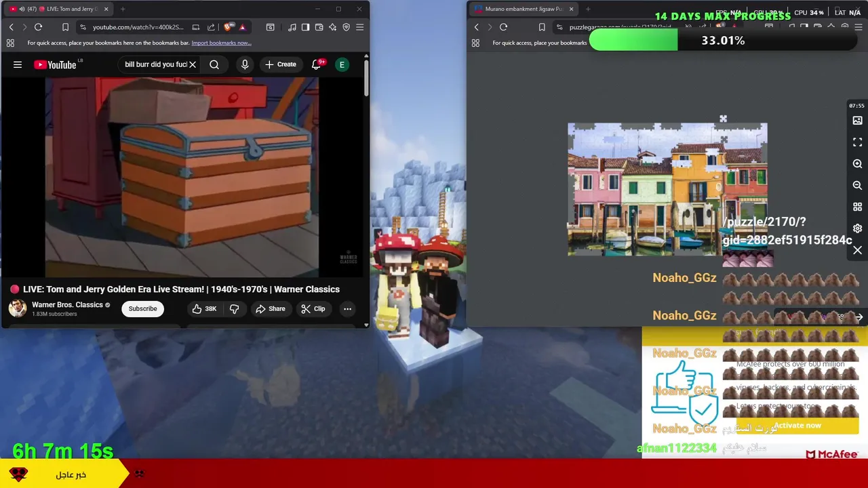Open Warner Bros. Classics channel name
Screen dimensions: 868x488
click(x=67, y=304)
